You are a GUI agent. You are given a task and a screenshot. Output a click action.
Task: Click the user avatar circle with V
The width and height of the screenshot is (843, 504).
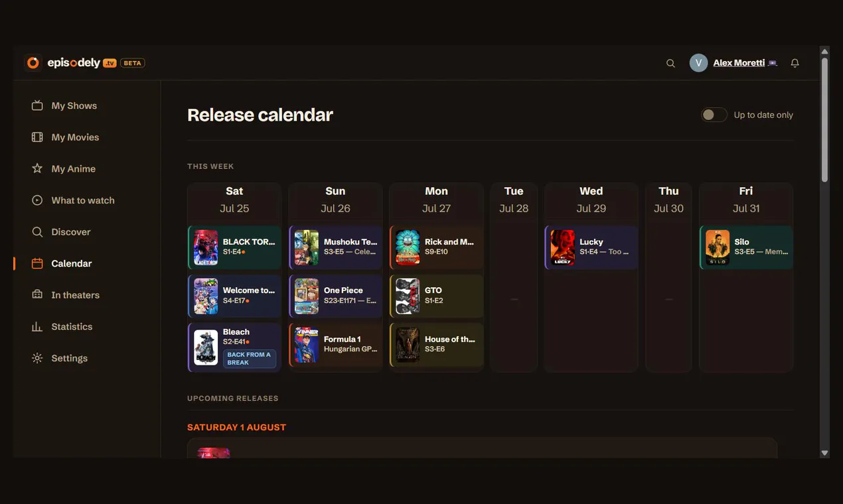tap(698, 63)
